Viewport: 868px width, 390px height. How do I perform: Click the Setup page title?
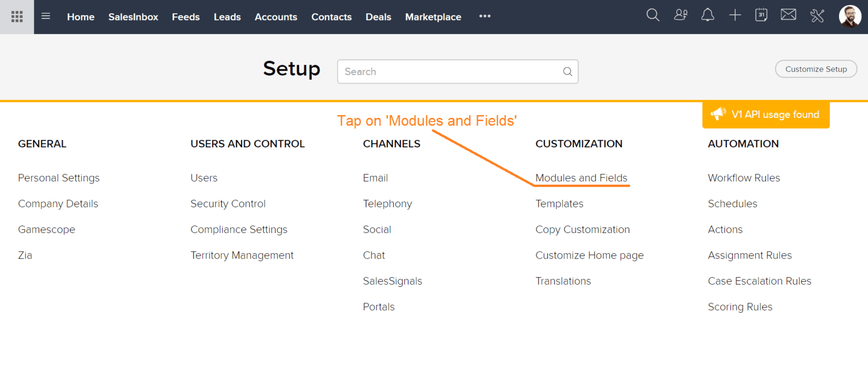tap(292, 69)
